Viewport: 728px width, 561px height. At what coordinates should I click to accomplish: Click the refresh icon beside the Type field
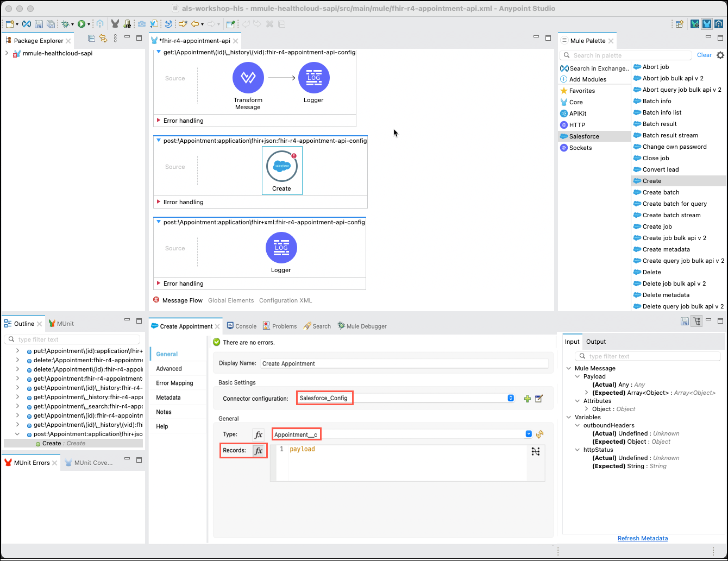coord(539,434)
